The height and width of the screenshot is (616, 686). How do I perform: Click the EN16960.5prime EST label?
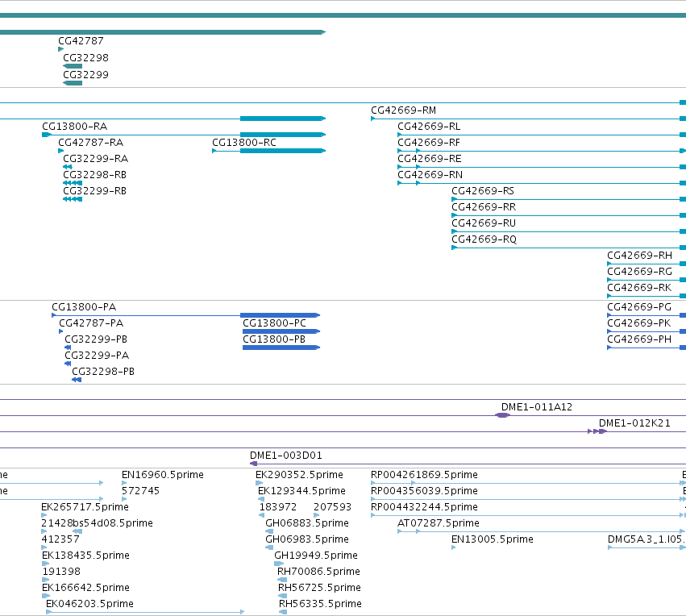click(163, 475)
